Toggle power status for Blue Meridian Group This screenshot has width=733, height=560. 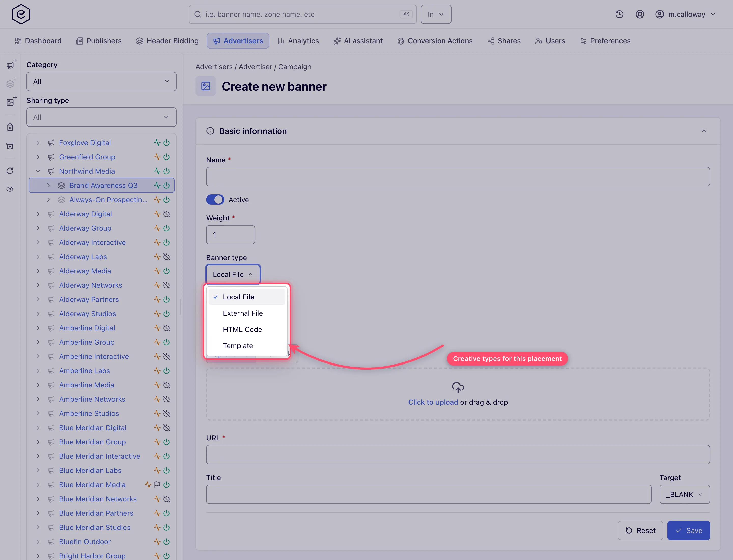(x=167, y=442)
